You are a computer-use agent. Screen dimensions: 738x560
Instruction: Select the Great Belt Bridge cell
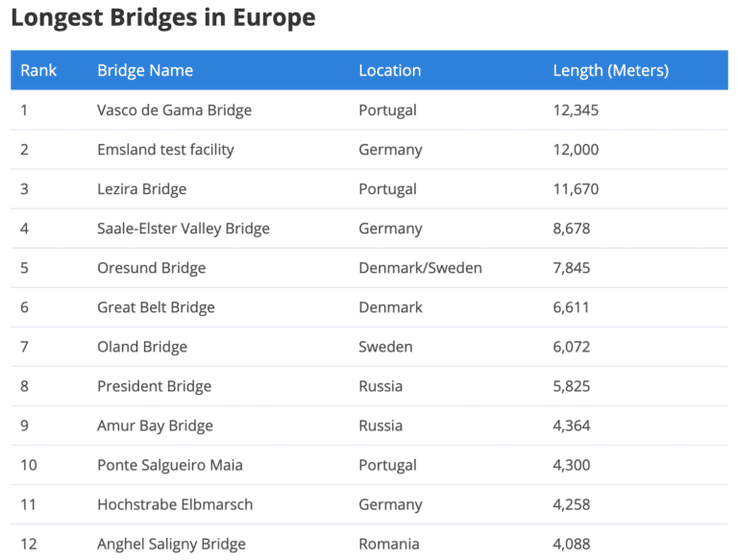(x=156, y=307)
